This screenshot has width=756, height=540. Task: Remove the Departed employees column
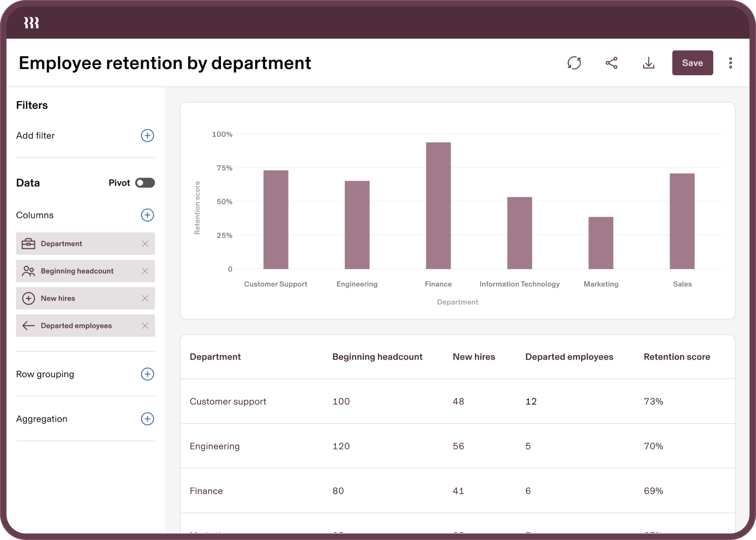[x=145, y=325]
